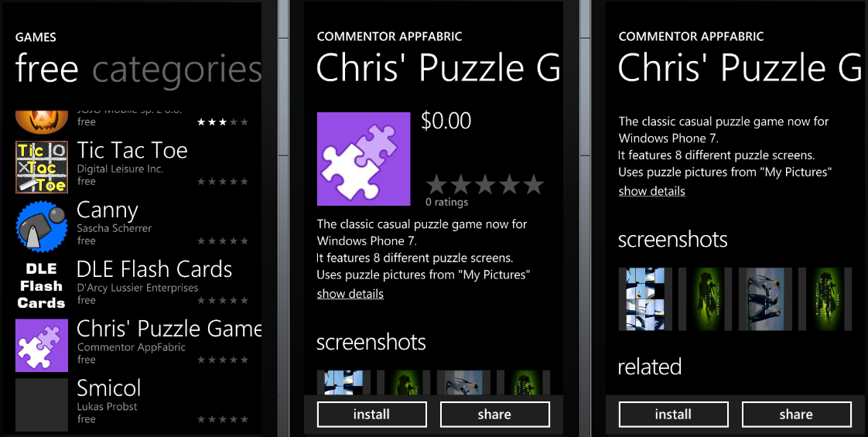Open the Smicol gray placeholder icon
This screenshot has width=868, height=437.
[x=42, y=405]
